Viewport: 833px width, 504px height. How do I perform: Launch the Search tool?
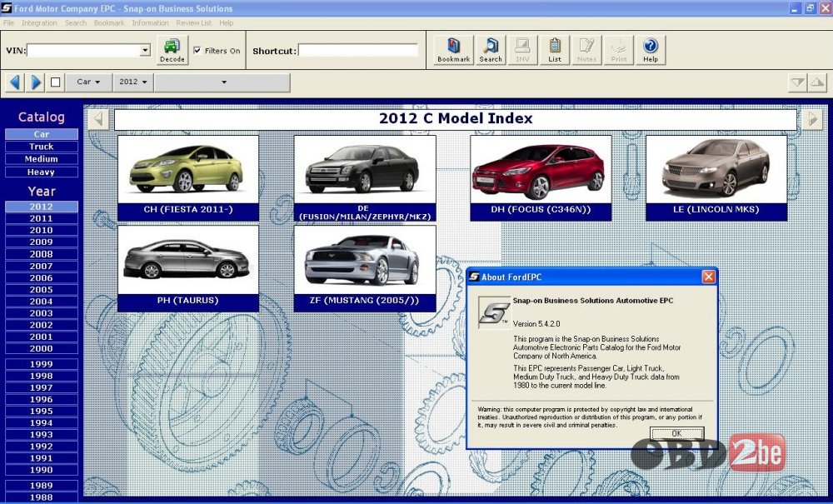point(491,51)
